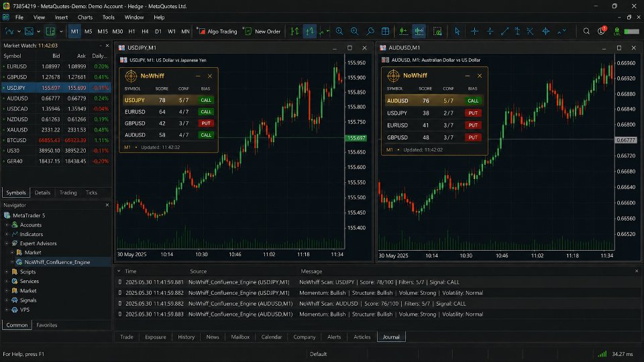Screen dimensions: 644x362
Task: Open the Alerts tab in Toolbox
Action: tap(334, 337)
